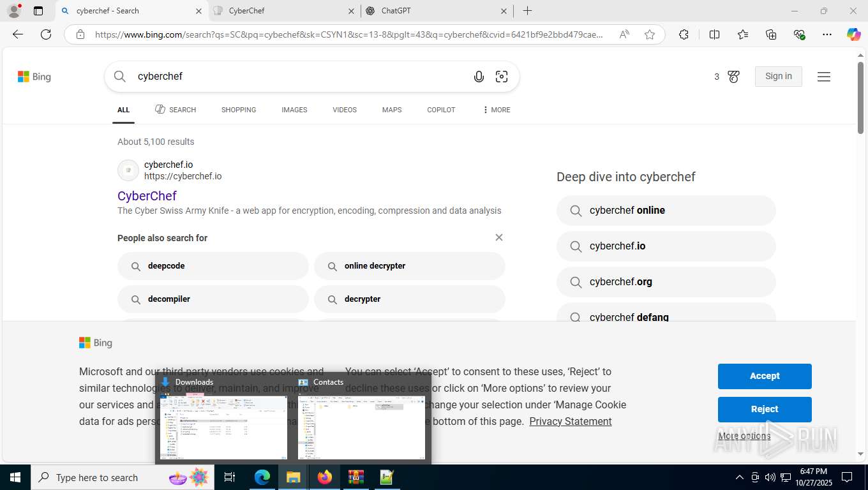Viewport: 868px width, 490px height.
Task: Expand the MORE dropdown
Action: pos(497,110)
